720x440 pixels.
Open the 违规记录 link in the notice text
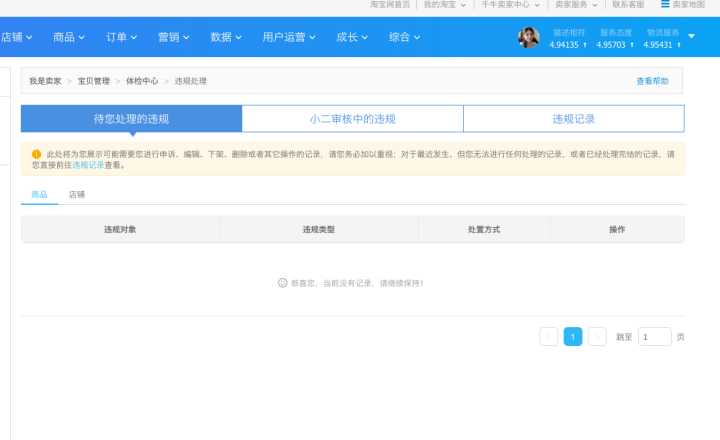(x=87, y=165)
